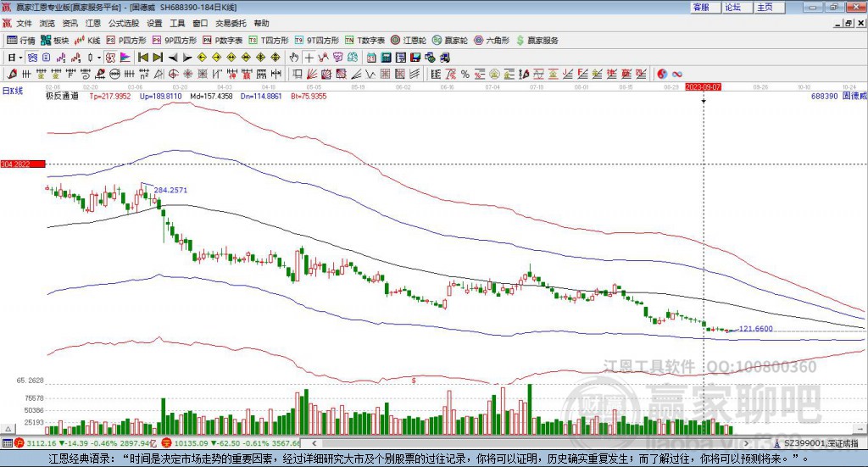Open the 帮助 menu

click(261, 23)
